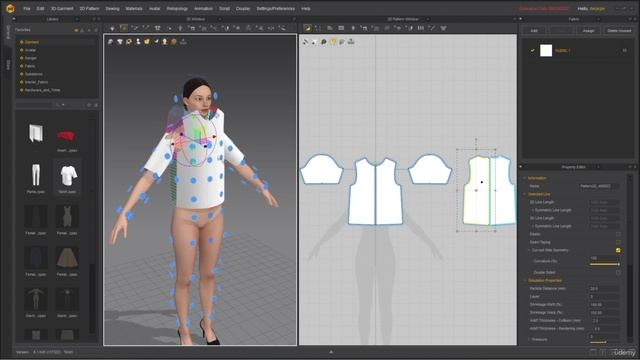Uncheck the Curved Side Geometry checkbox
The height and width of the screenshot is (360, 640).
[618, 250]
